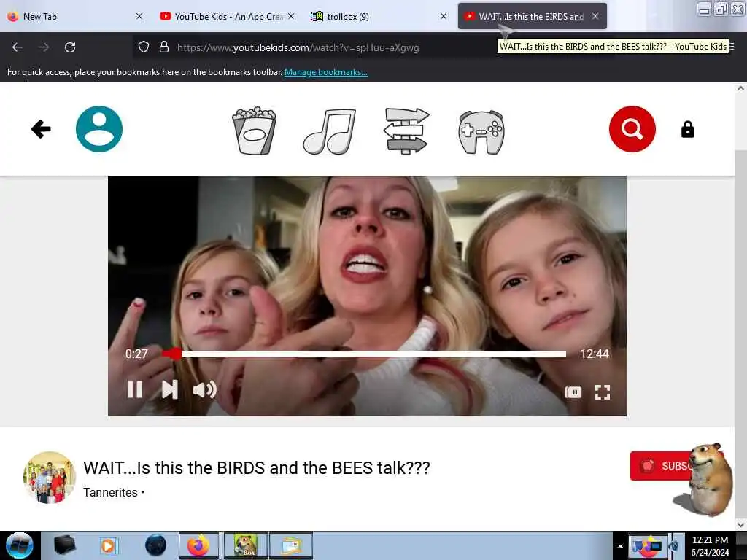Seek along the white video progress bar
Image resolution: width=747 pixels, height=560 pixels.
tap(365, 354)
